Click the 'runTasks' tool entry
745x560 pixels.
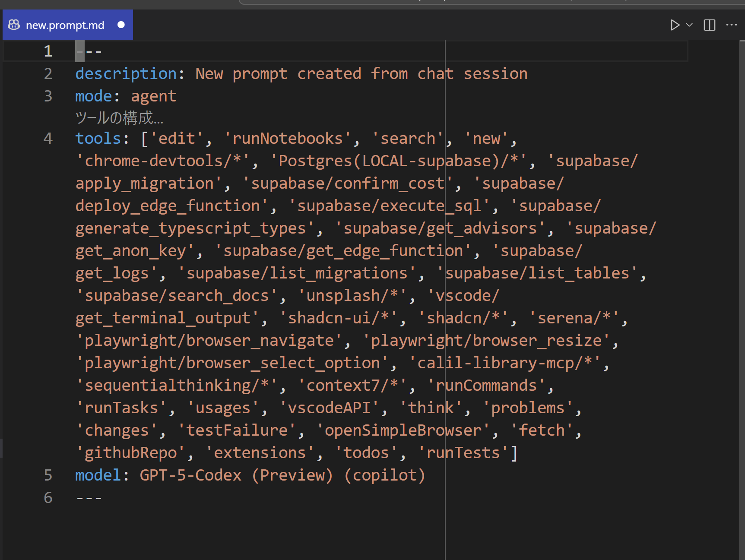(121, 408)
